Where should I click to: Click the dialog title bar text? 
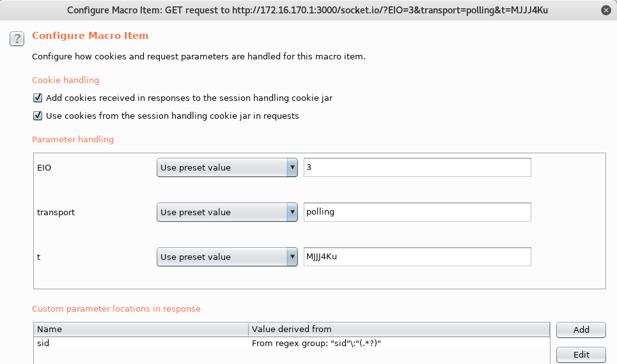pos(308,10)
